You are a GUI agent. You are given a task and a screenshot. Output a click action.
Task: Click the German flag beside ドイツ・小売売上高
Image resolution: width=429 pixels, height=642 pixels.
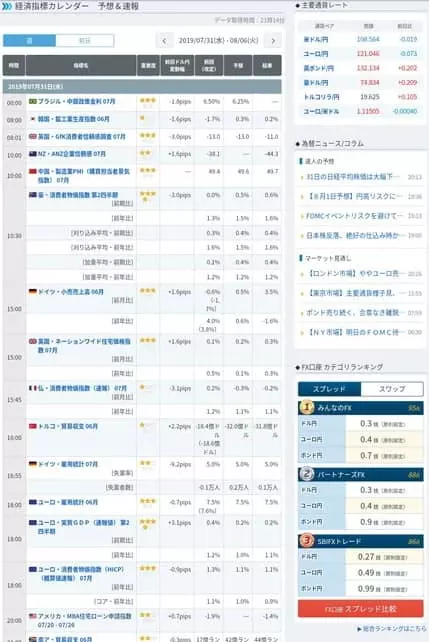[33, 292]
